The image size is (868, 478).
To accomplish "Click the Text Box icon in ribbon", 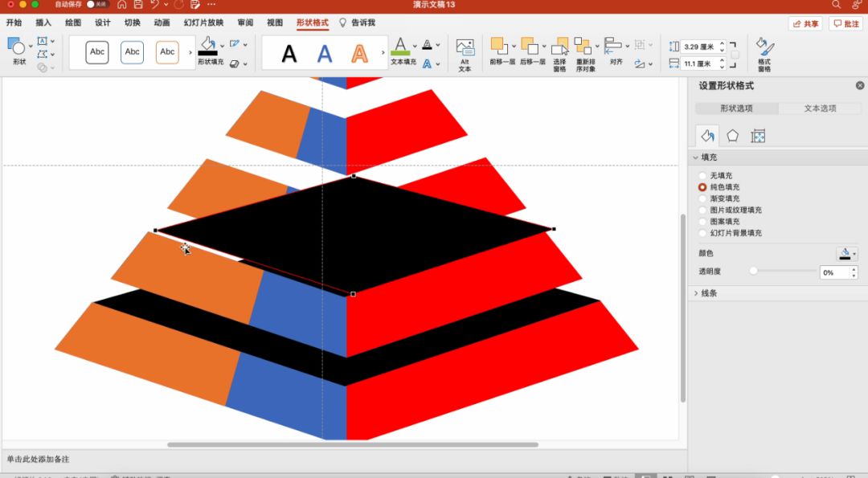I will coord(42,41).
